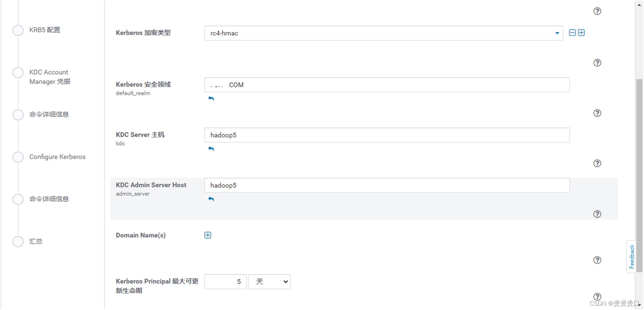Reset Kerberos default_realm to default value
644x310 pixels.
[x=211, y=98]
